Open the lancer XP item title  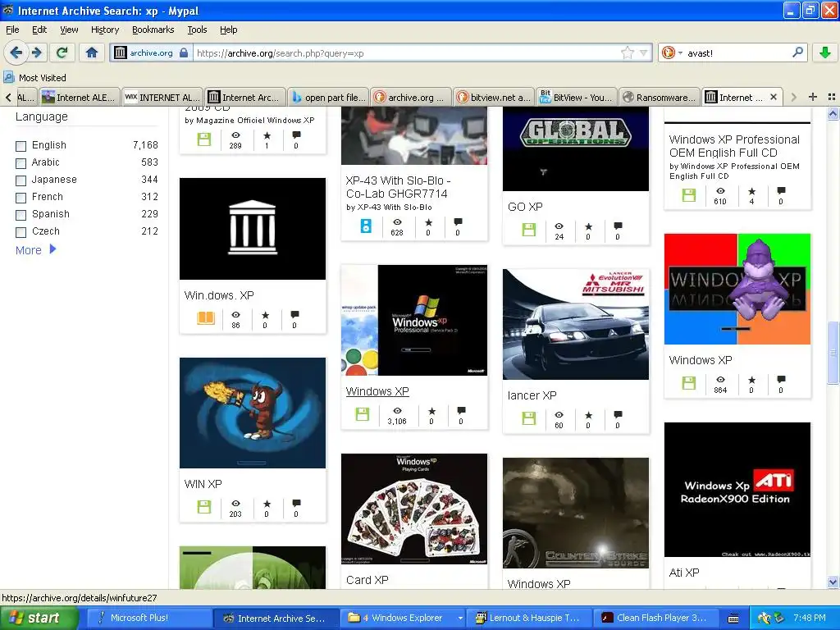pos(532,395)
